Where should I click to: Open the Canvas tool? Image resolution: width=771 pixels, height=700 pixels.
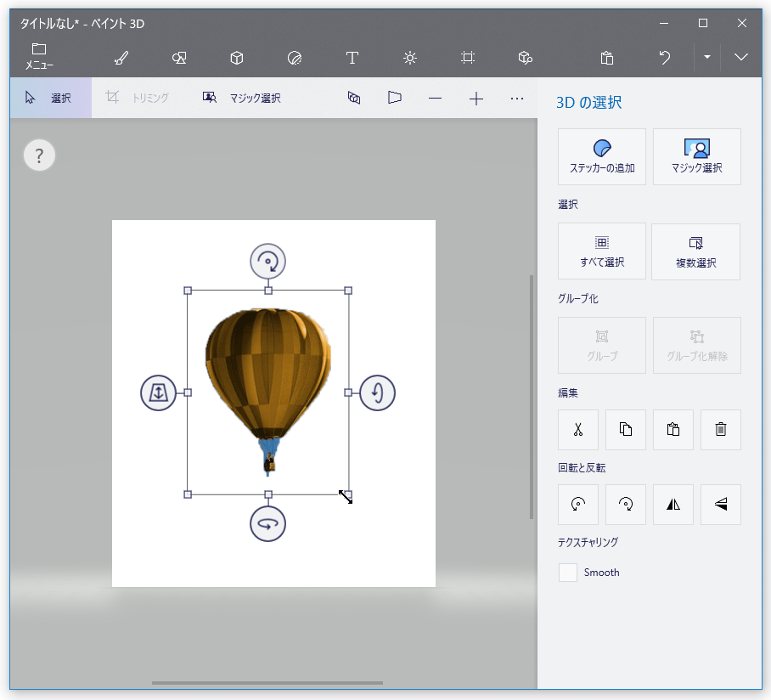point(468,58)
